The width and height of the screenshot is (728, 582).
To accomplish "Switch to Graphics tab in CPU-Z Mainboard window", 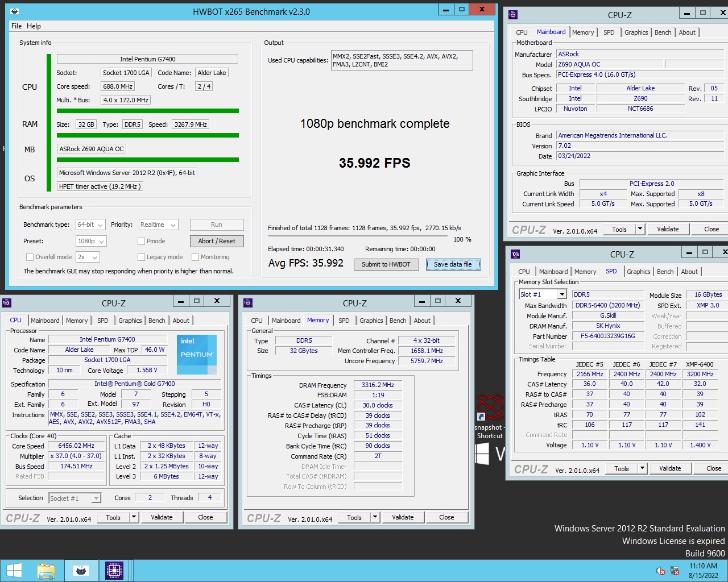I will pos(636,32).
